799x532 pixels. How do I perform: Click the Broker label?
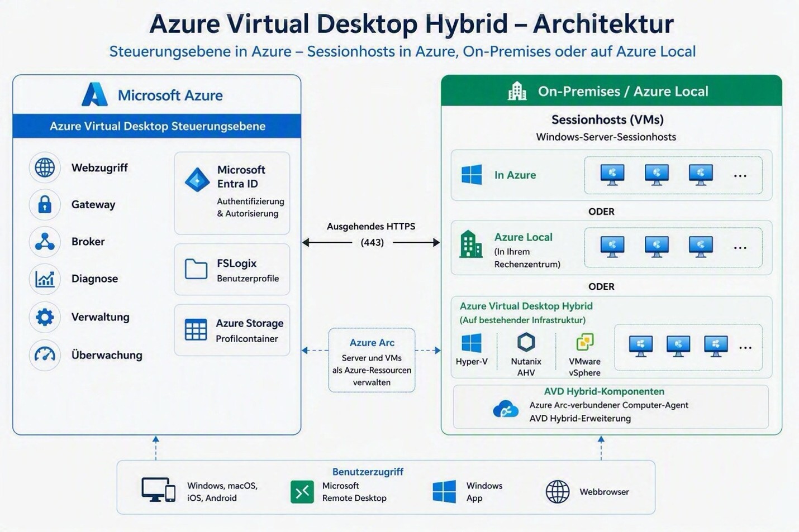[88, 241]
